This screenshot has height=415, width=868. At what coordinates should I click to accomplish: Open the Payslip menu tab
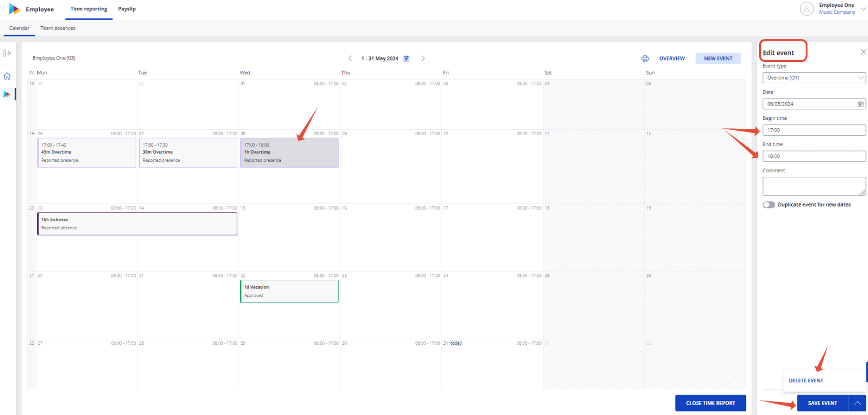tap(127, 9)
